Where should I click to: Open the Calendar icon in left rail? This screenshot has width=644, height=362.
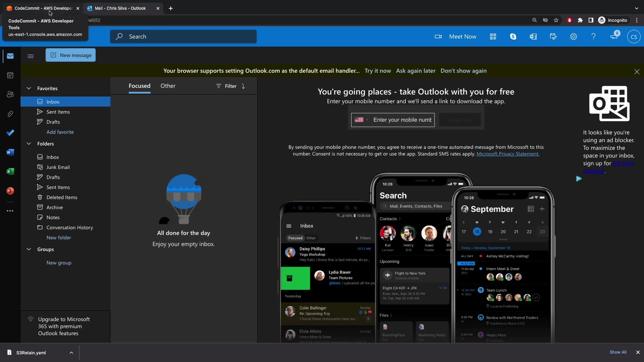pyautogui.click(x=10, y=75)
